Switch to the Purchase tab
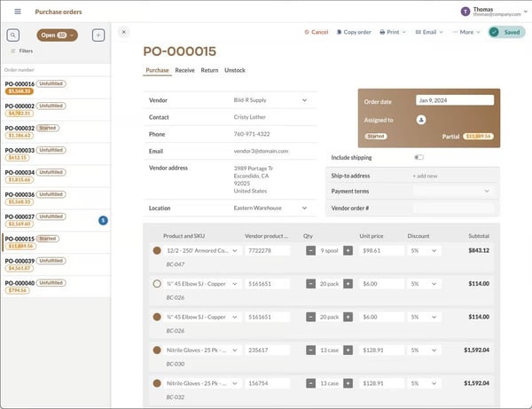The image size is (532, 409). click(x=157, y=70)
